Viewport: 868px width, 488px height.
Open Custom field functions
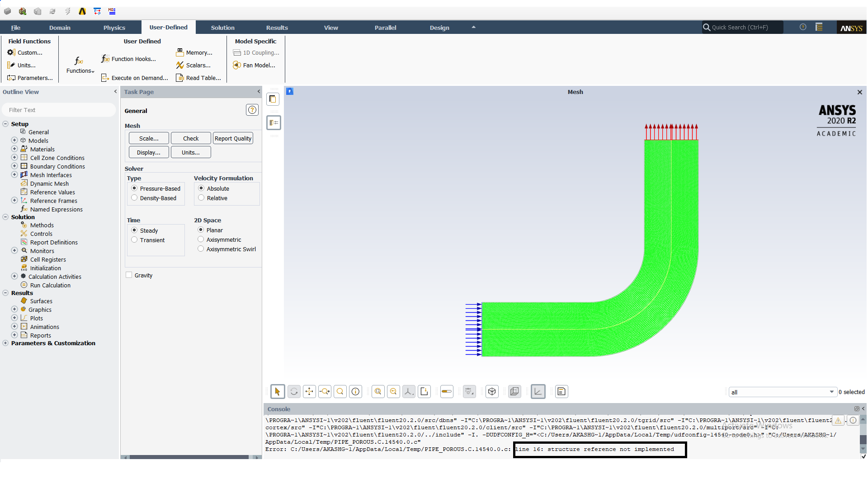click(x=25, y=53)
